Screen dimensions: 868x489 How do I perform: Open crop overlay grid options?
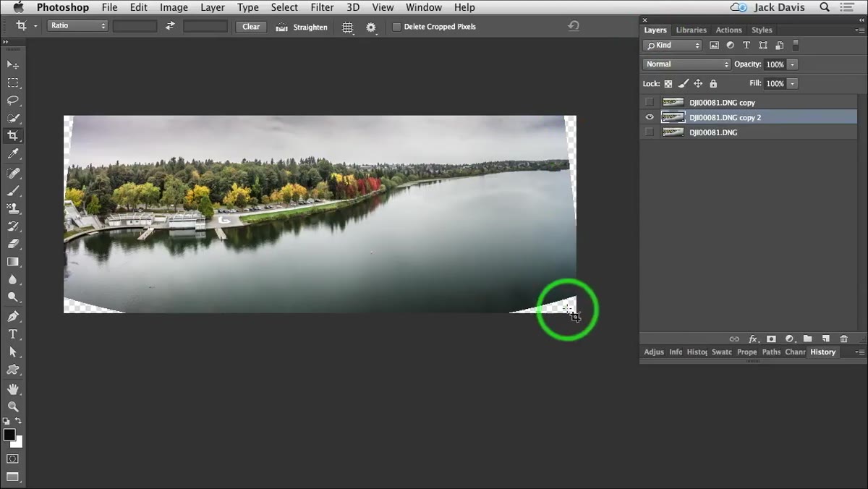click(x=348, y=27)
